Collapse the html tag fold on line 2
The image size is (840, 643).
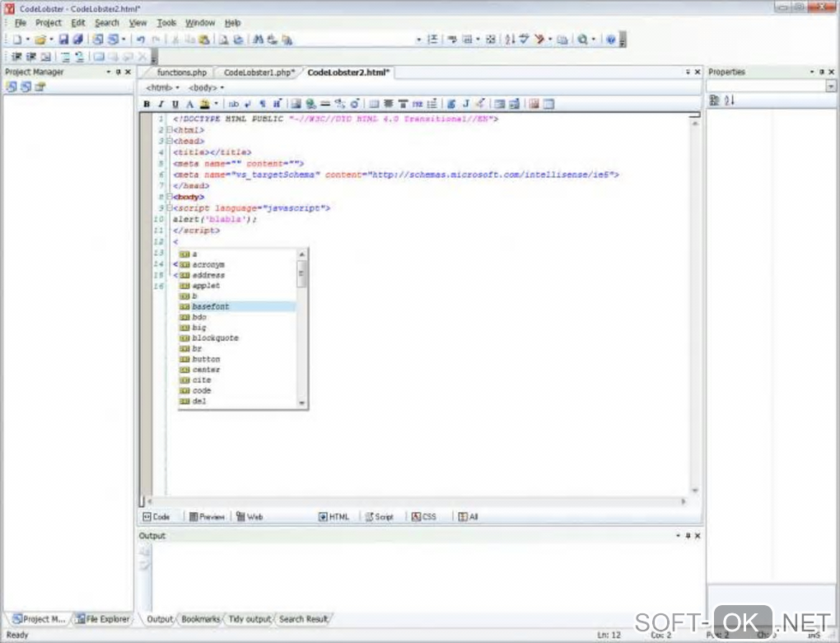pyautogui.click(x=169, y=129)
